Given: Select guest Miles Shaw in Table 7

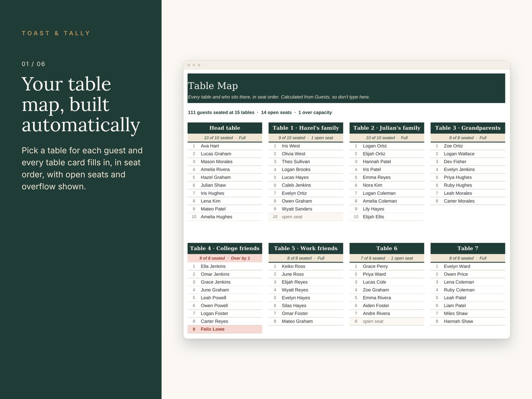Looking at the screenshot, I should pyautogui.click(x=468, y=313).
